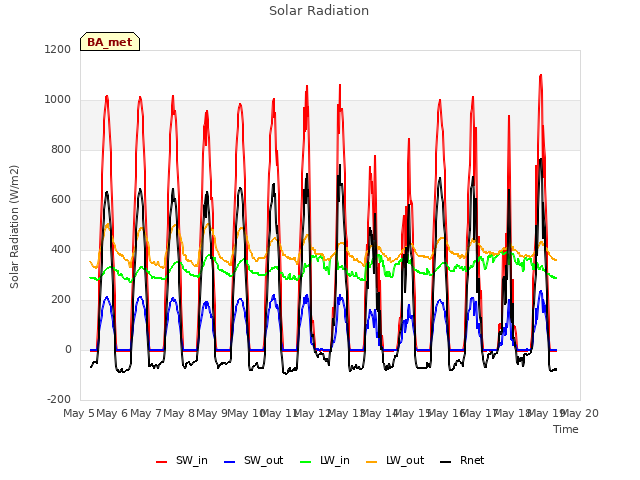640x480 pixels.
Task: Click the blue SW_out legend swatch
Action: pos(230,462)
